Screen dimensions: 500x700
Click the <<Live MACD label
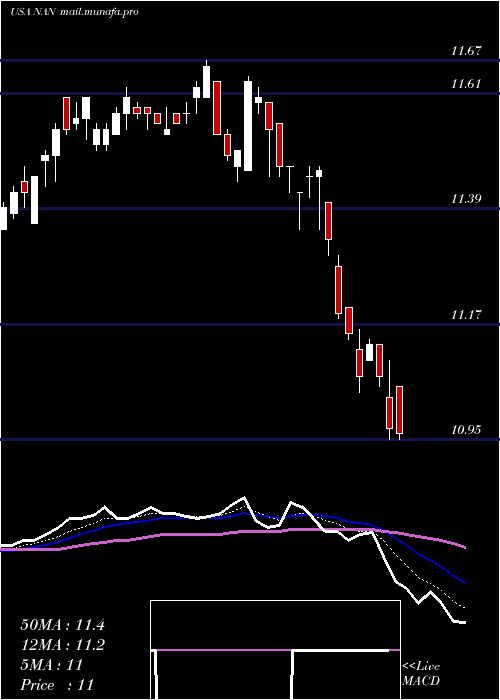(x=421, y=674)
